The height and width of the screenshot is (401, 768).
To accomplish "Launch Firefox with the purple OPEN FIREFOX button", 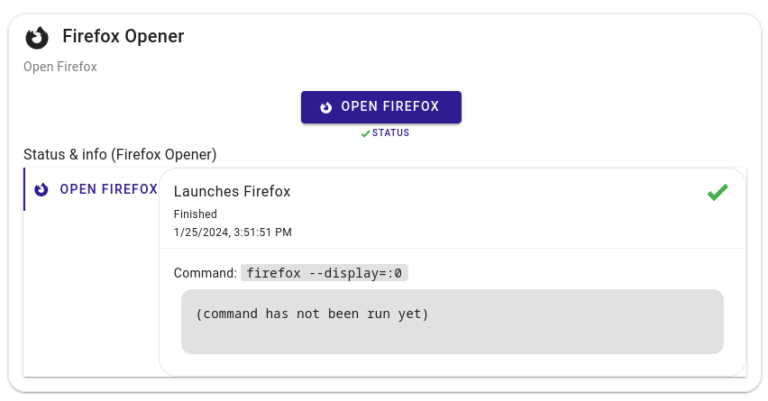I will 381,107.
